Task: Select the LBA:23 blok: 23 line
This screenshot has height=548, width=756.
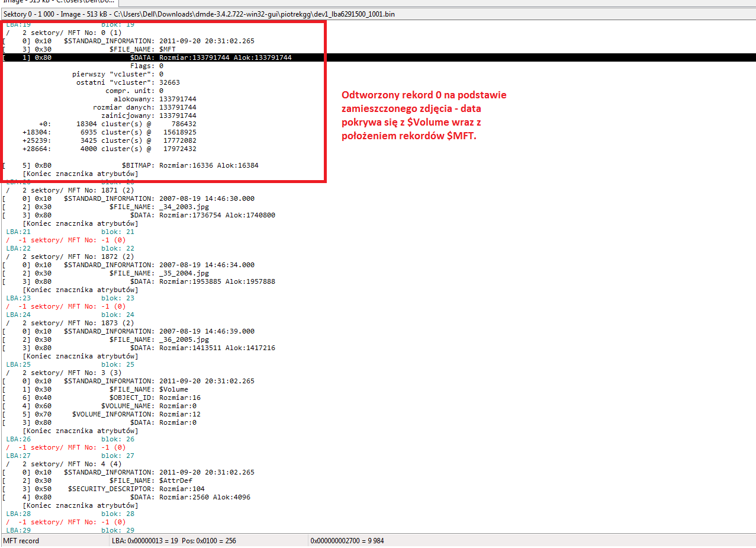Action: point(70,298)
